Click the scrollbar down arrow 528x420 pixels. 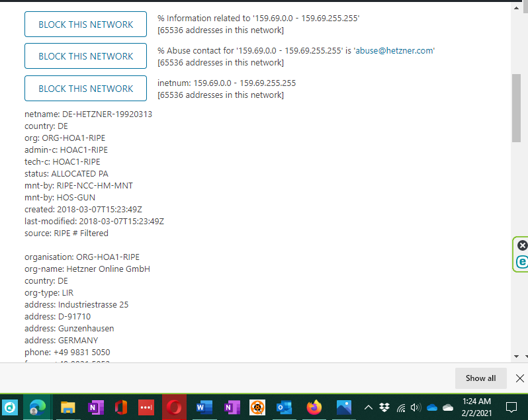[516, 356]
